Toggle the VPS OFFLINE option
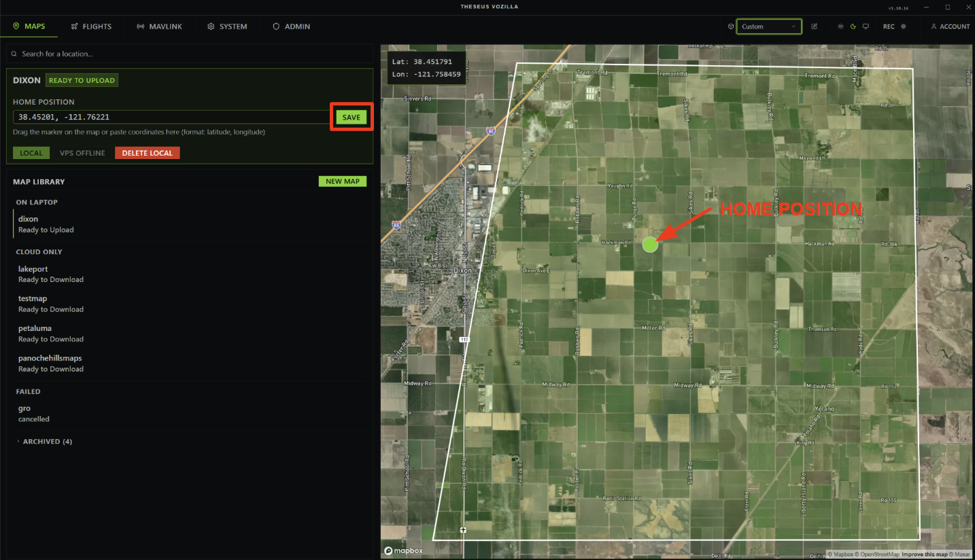 82,153
